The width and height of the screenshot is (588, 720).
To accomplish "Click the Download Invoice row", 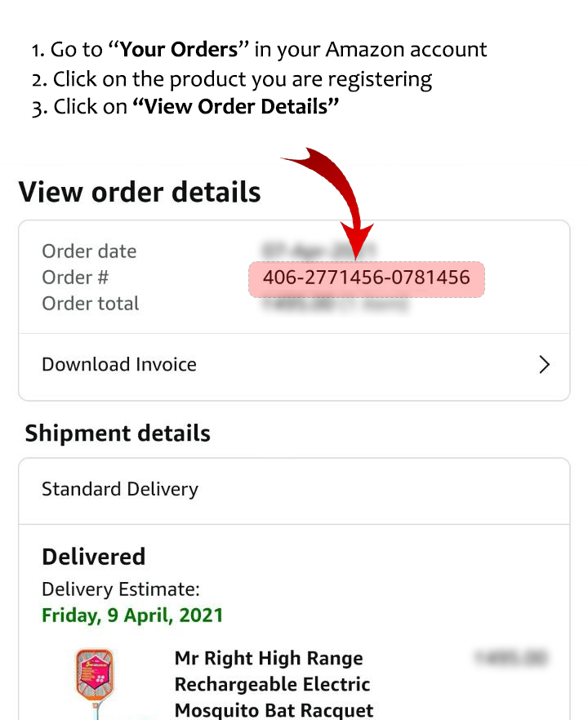I will (294, 367).
